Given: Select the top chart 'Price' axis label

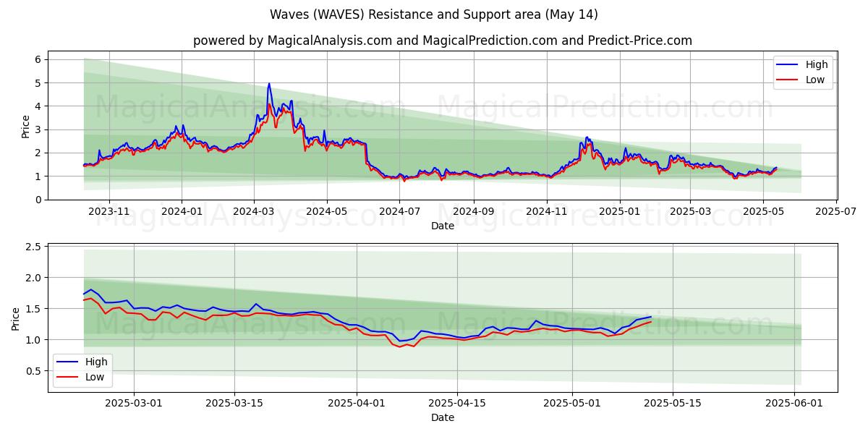Looking at the screenshot, I should point(26,127).
